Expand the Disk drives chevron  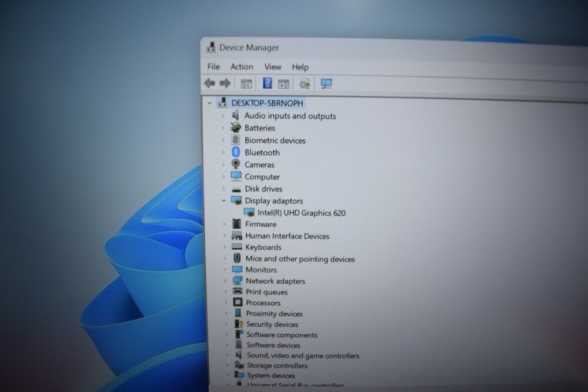(224, 189)
